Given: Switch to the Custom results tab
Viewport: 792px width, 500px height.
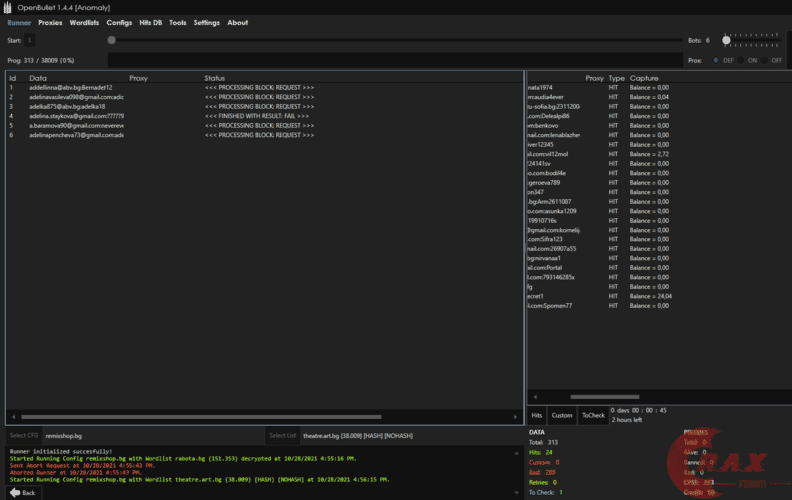Looking at the screenshot, I should coord(562,415).
